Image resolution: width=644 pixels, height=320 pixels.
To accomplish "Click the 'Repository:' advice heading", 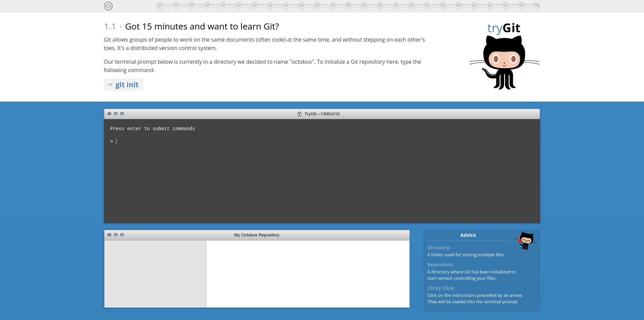I will [440, 265].
